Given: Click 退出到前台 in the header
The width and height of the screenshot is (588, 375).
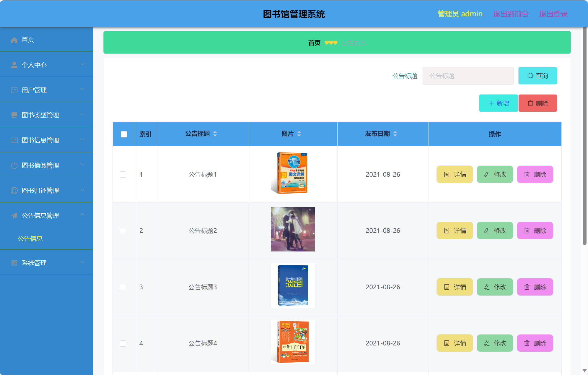Looking at the screenshot, I should tap(511, 14).
